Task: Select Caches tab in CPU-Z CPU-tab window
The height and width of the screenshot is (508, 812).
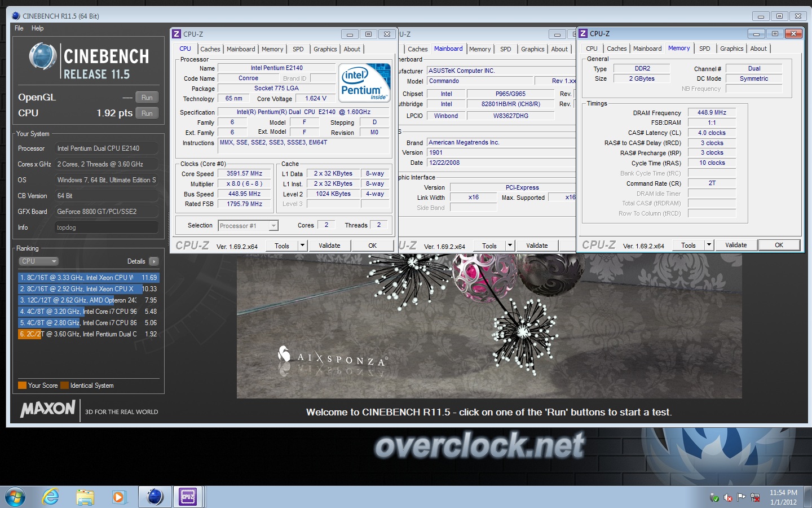Action: [x=210, y=49]
